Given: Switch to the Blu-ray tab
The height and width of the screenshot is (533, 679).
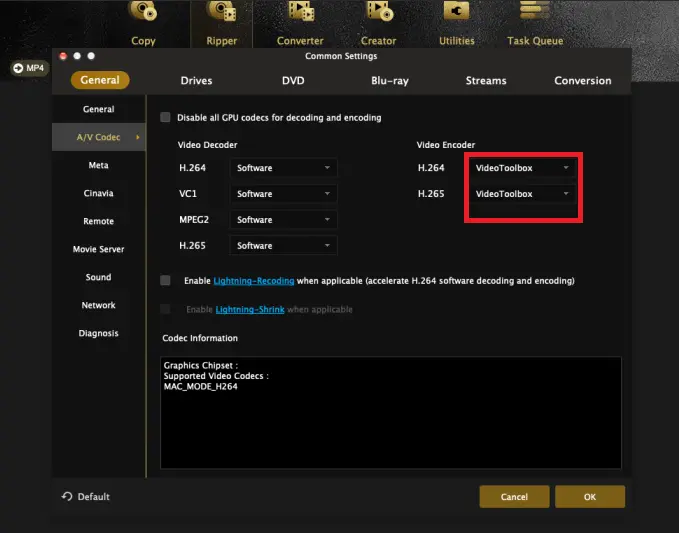Looking at the screenshot, I should (x=390, y=81).
